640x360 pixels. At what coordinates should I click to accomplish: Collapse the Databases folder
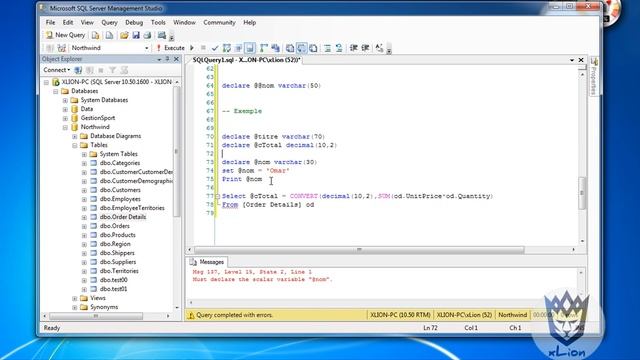tap(56, 91)
